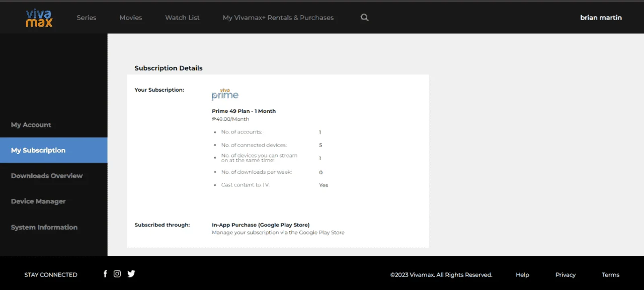Click the Subscription Details heading
Viewport: 644px width, 290px height.
pyautogui.click(x=169, y=68)
